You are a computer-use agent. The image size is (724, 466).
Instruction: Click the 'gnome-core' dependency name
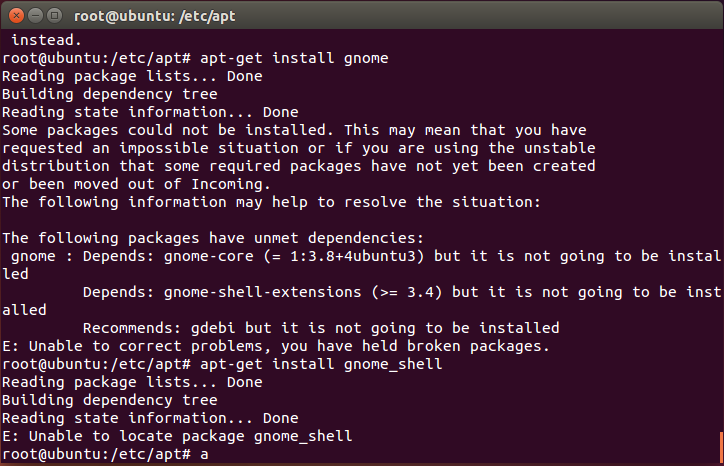[x=209, y=256]
